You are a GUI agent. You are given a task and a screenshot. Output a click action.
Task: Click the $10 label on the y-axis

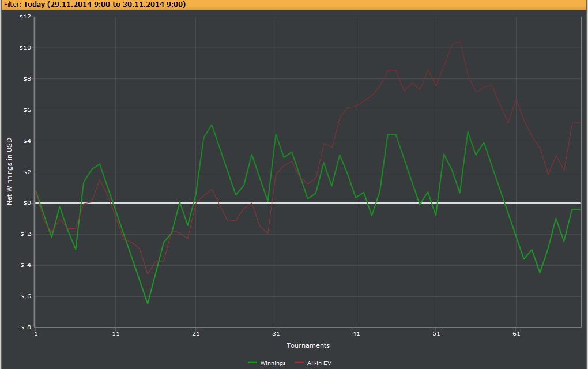click(25, 48)
